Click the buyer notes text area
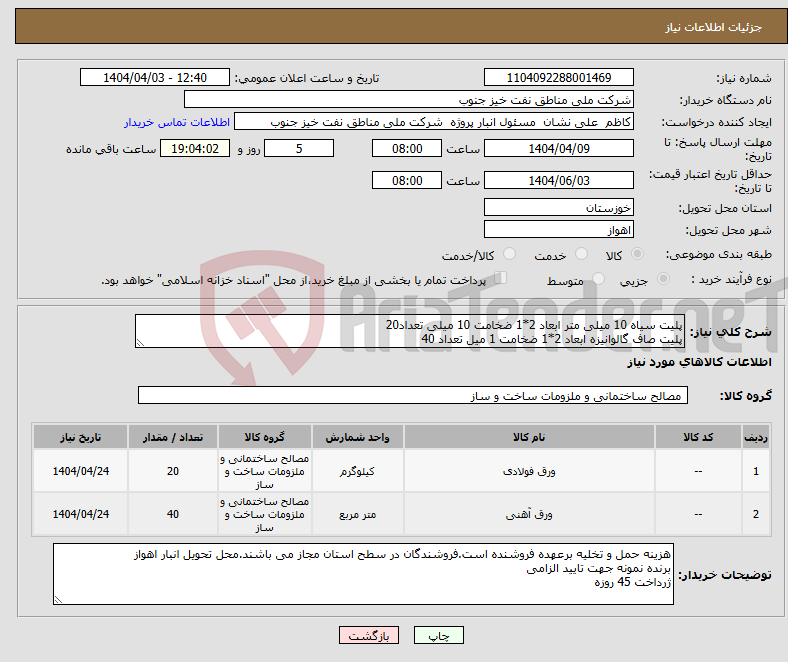This screenshot has width=788, height=662. tap(363, 574)
